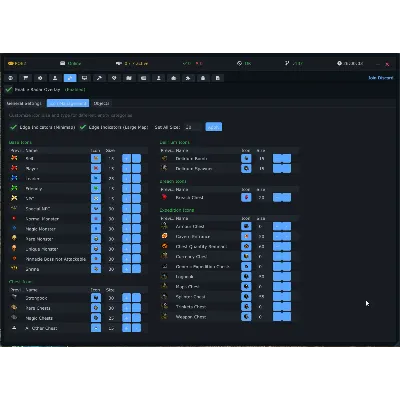This screenshot has height=400, width=400.
Task: Change the icon for Unique Monster
Action: pyautogui.click(x=96, y=249)
